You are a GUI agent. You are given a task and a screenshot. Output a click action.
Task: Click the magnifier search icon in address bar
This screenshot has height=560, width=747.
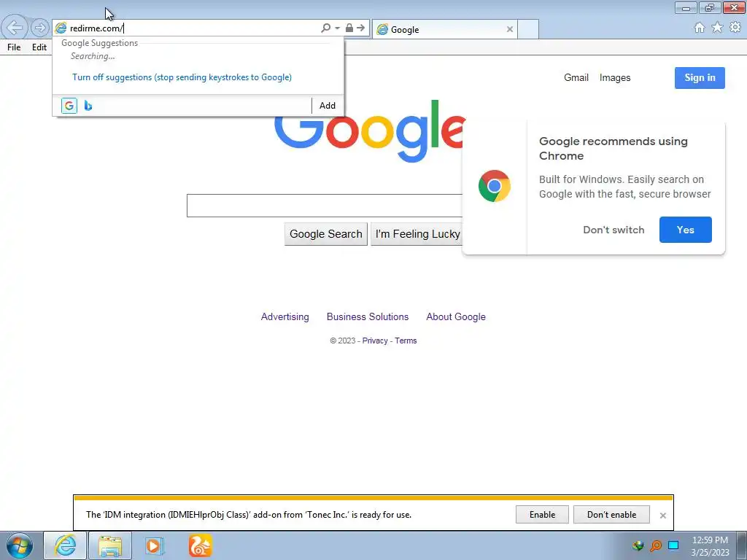click(x=326, y=28)
